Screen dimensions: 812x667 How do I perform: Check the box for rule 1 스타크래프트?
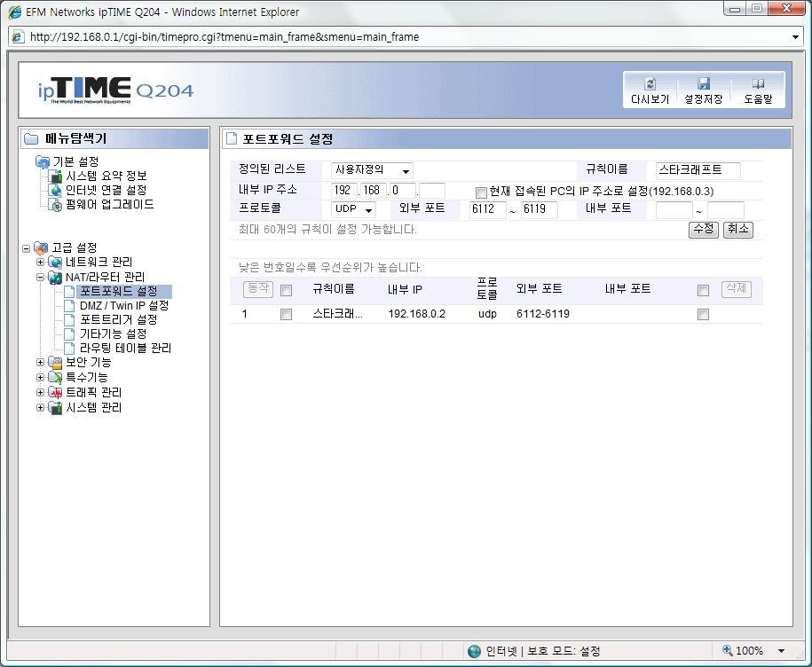pyautogui.click(x=286, y=314)
